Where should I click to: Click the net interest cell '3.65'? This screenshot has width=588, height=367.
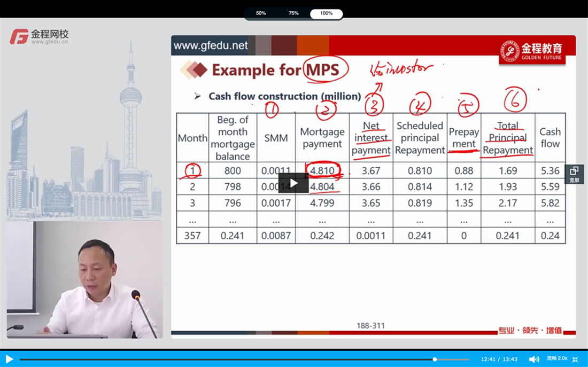pos(371,203)
